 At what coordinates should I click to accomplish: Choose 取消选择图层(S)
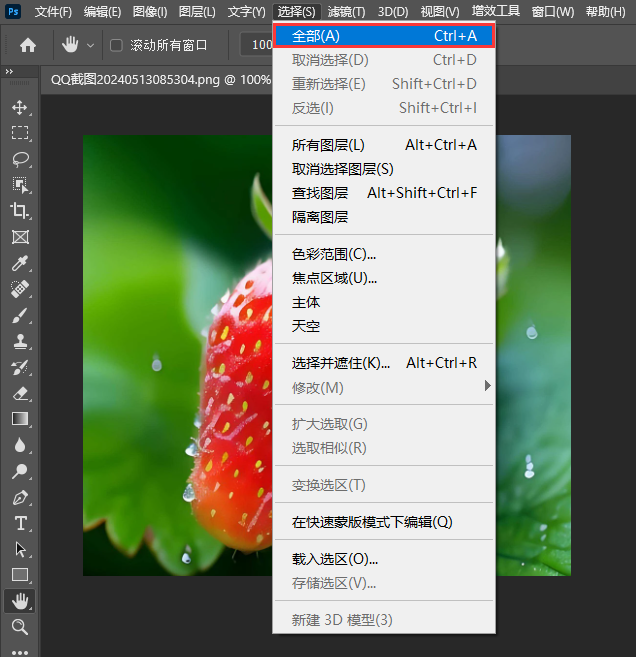pyautogui.click(x=384, y=169)
